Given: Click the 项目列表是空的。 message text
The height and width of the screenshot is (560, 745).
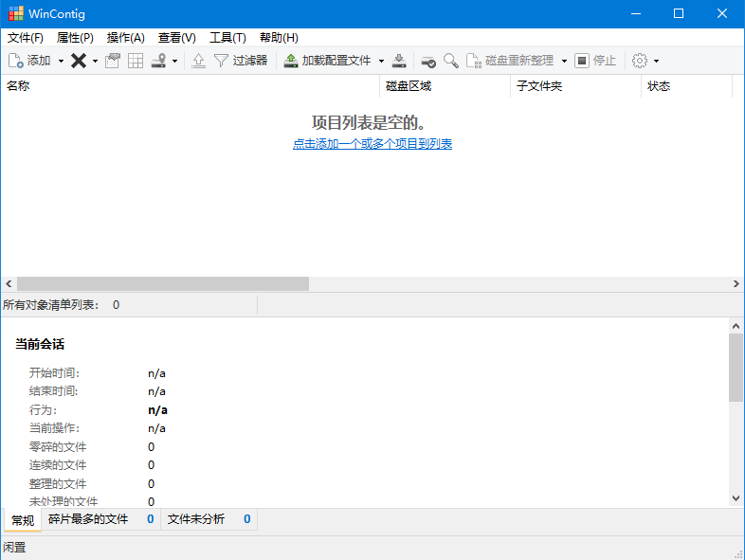Looking at the screenshot, I should coord(369,122).
